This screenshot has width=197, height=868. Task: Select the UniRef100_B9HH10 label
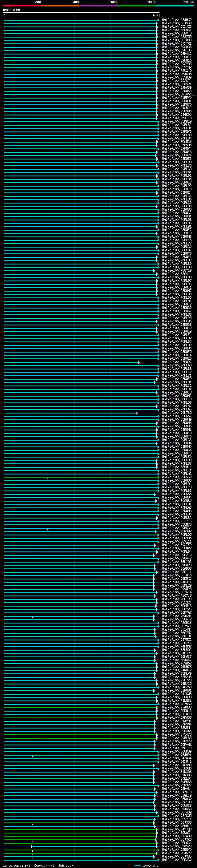pos(177,60)
